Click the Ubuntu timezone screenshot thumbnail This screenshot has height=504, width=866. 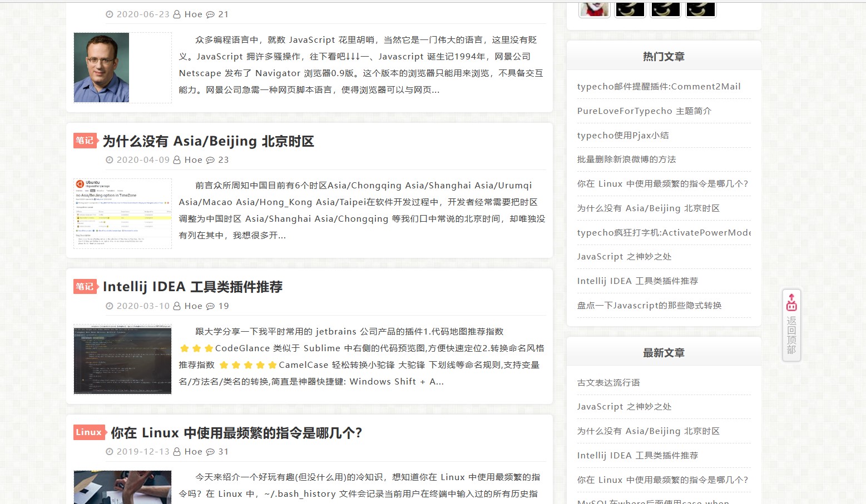(x=122, y=213)
